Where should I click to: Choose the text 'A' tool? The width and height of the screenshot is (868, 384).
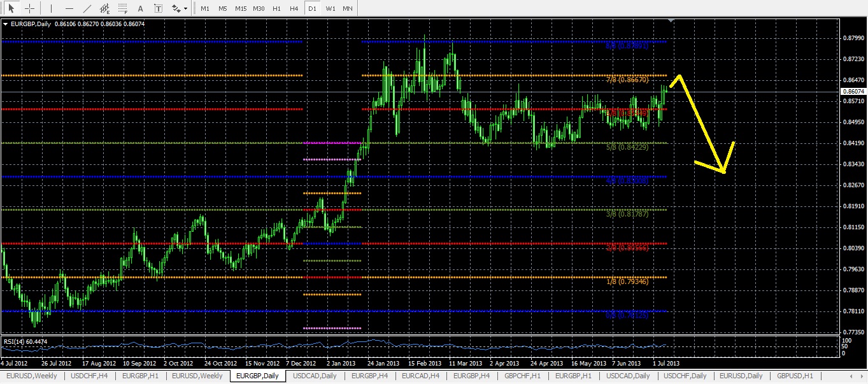coord(141,9)
